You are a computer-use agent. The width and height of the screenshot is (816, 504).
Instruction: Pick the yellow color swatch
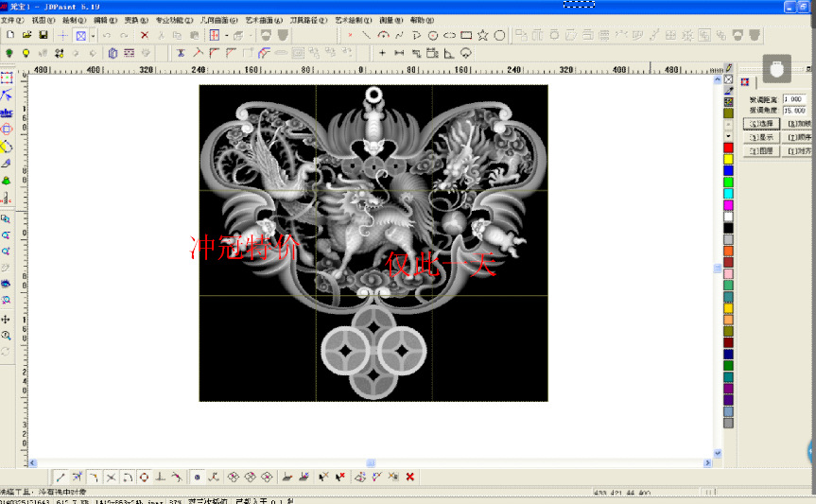pyautogui.click(x=729, y=159)
